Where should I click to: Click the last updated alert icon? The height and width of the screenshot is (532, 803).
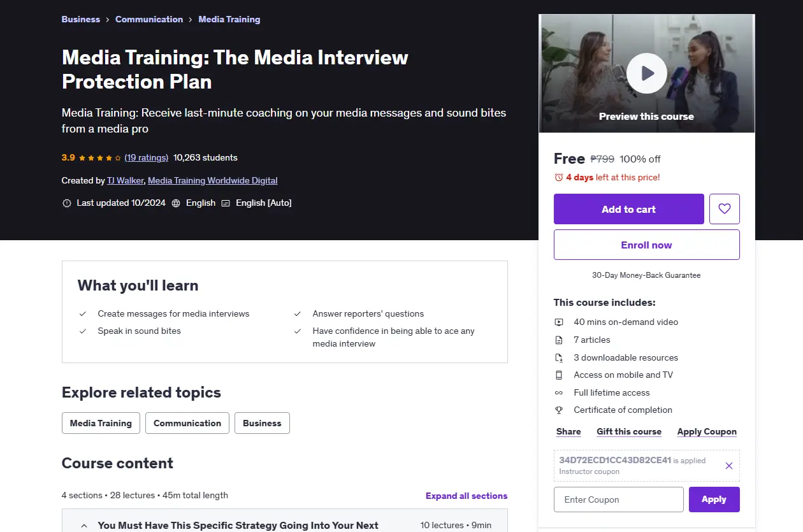(67, 203)
